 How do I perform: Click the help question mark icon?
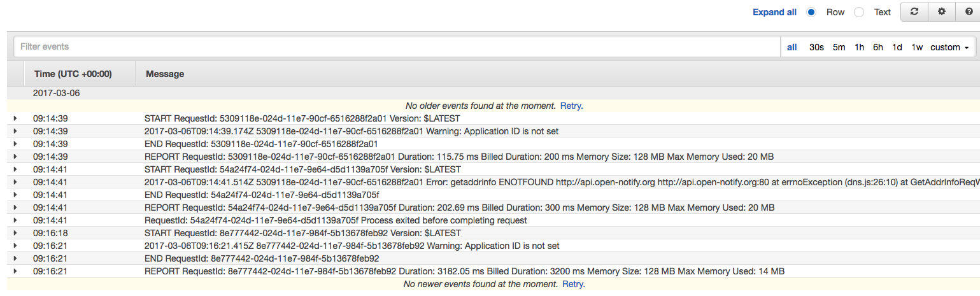[968, 12]
